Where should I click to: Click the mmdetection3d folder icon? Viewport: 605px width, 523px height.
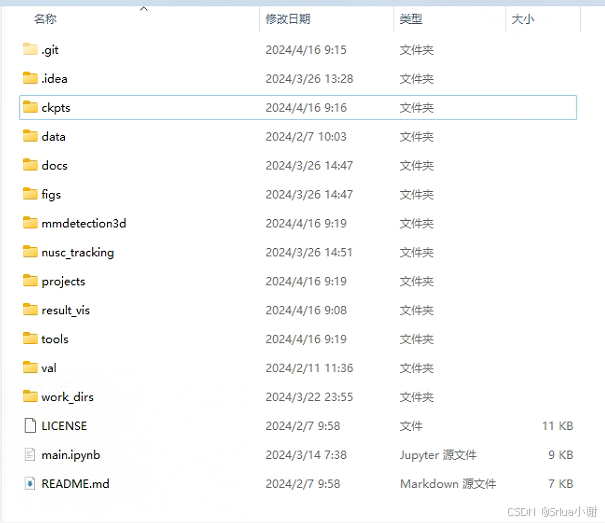pyautogui.click(x=30, y=223)
